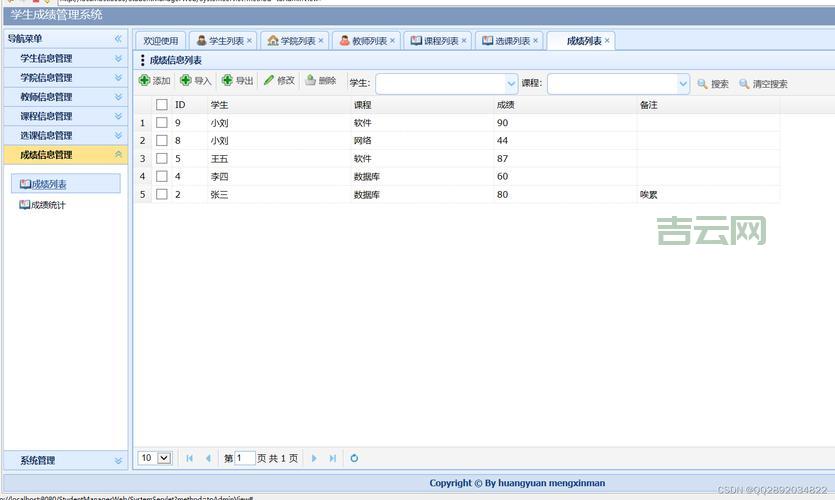Refresh the grid with the reload icon
835x500 pixels.
coord(354,458)
